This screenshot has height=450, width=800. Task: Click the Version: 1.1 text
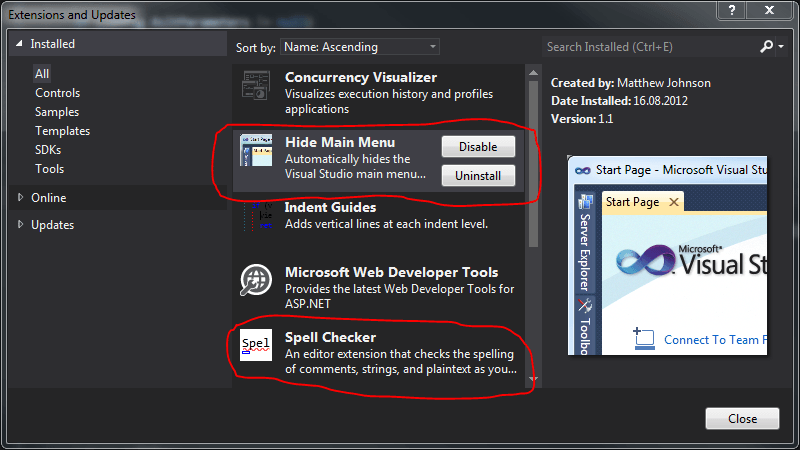click(582, 119)
